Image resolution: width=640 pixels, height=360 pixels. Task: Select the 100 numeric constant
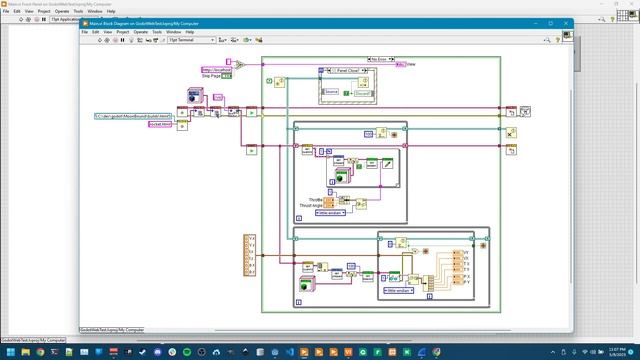(369, 134)
